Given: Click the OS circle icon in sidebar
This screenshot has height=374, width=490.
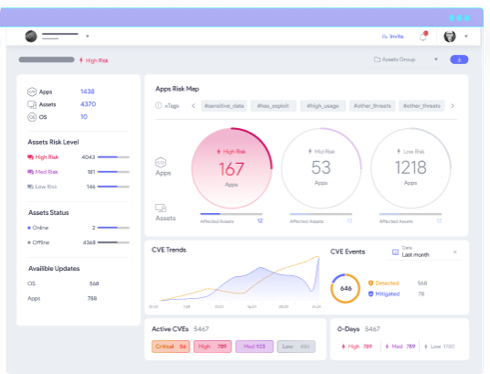Looking at the screenshot, I should pos(32,117).
